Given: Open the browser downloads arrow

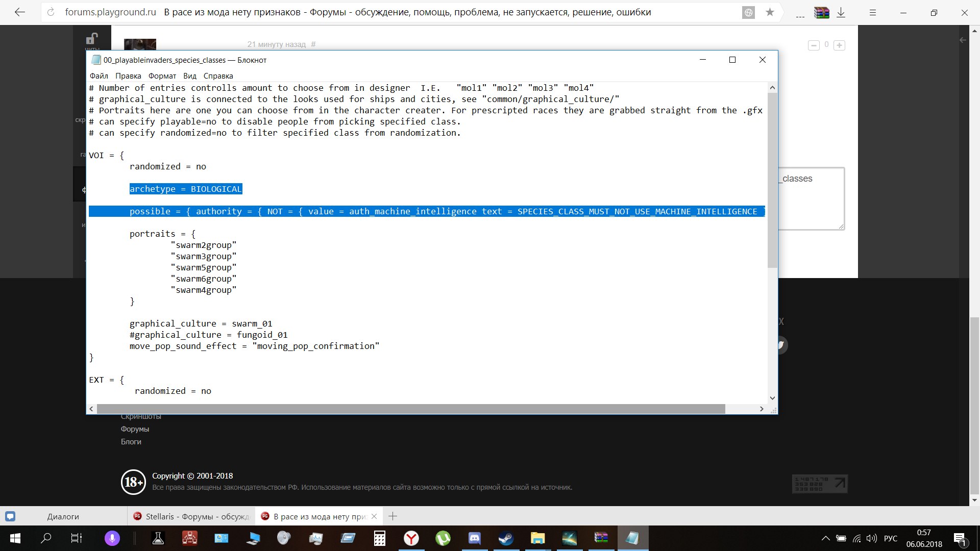Looking at the screenshot, I should [841, 13].
